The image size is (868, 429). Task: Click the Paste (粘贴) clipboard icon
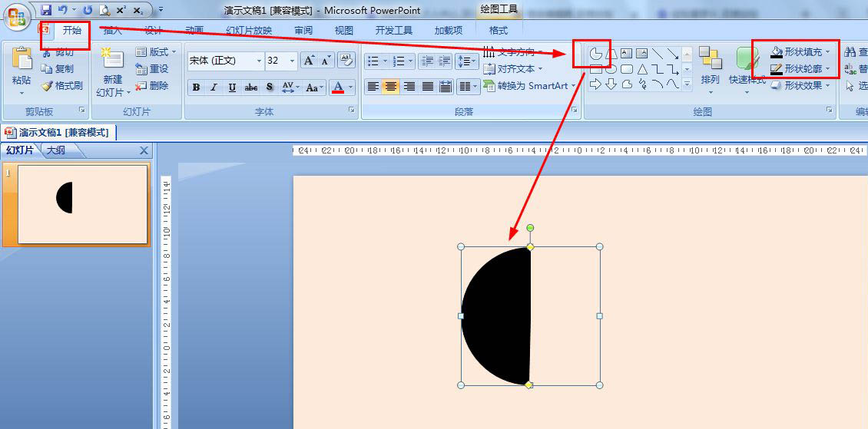(x=22, y=58)
